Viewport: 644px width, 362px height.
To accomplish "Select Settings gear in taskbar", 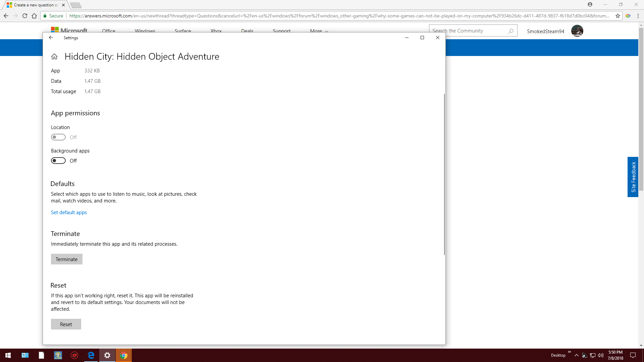I will click(107, 355).
